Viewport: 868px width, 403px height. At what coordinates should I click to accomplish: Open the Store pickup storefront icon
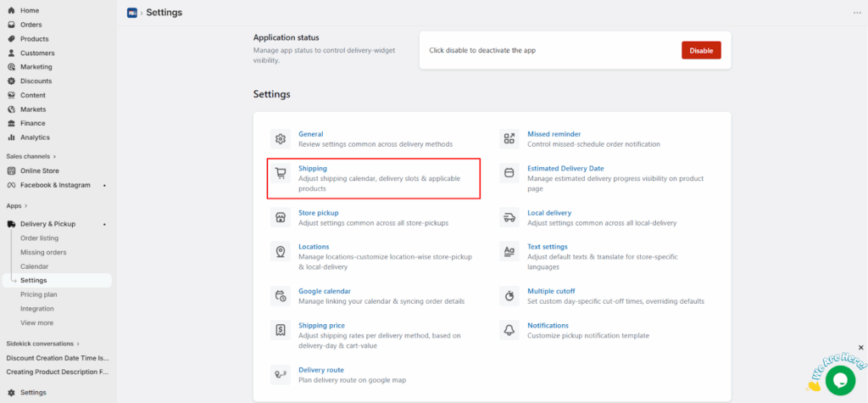coord(281,217)
